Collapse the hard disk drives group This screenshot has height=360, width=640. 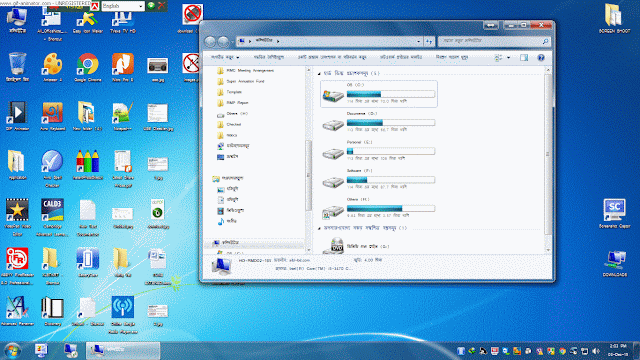point(319,74)
